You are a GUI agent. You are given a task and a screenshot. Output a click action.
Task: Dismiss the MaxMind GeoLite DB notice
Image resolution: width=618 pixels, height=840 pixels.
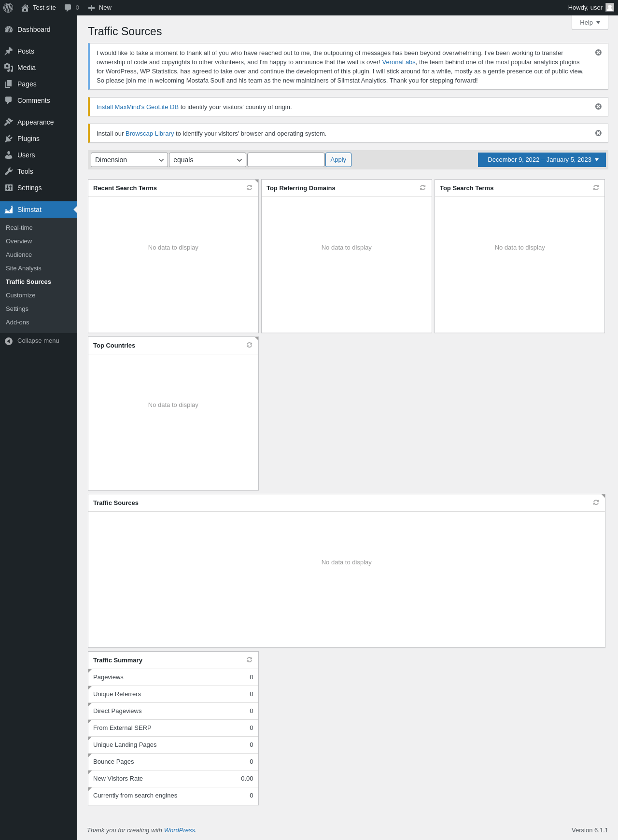tap(598, 107)
